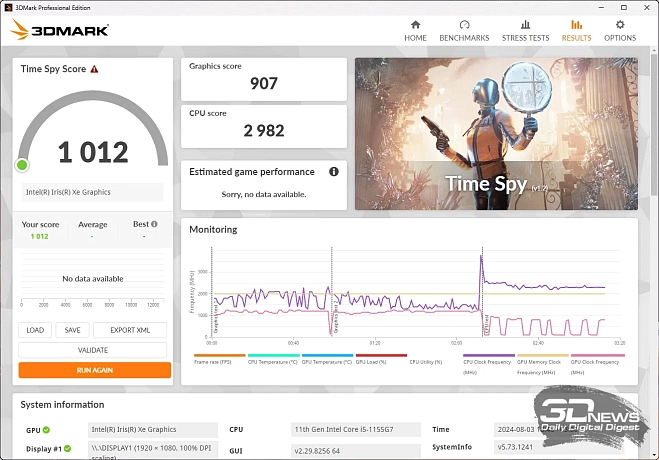This screenshot has height=460, width=659.
Task: Click the VALIDATE button
Action: click(92, 350)
